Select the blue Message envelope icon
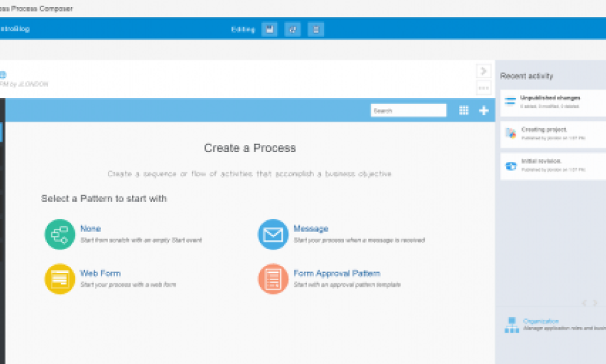Screen dimensions: 606x364 click(273, 235)
